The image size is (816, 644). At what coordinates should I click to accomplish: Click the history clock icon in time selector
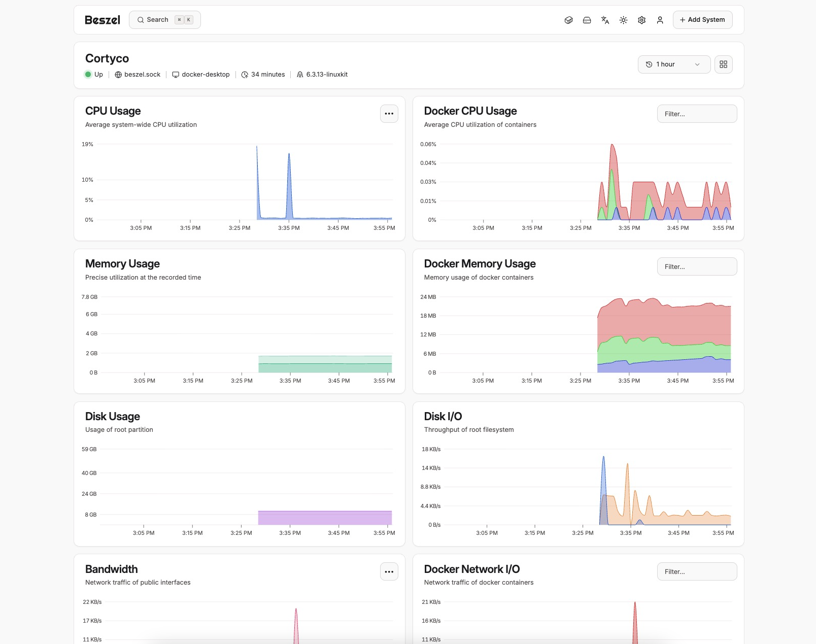649,64
